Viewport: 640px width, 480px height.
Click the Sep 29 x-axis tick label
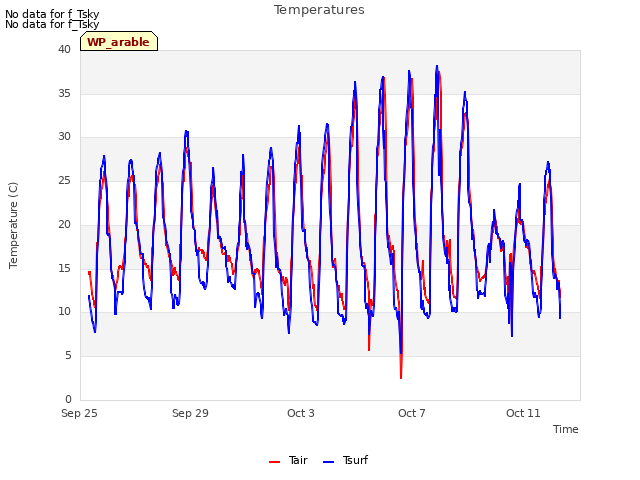190,413
